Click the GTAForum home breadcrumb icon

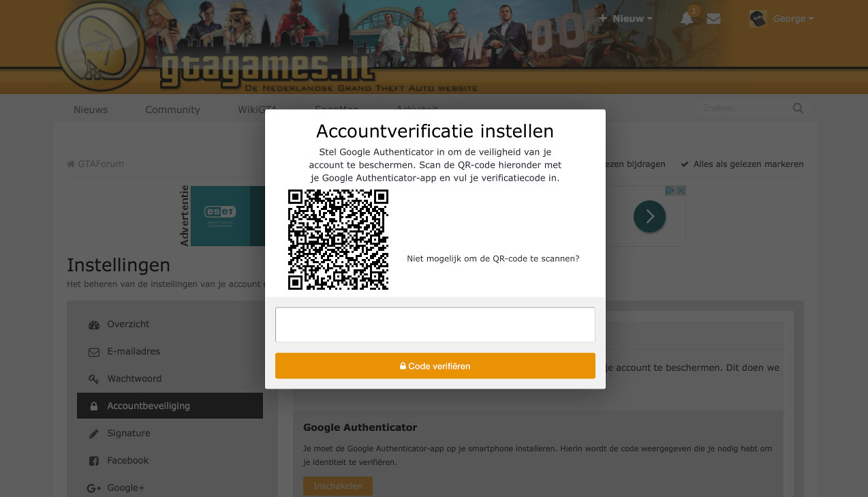point(71,164)
